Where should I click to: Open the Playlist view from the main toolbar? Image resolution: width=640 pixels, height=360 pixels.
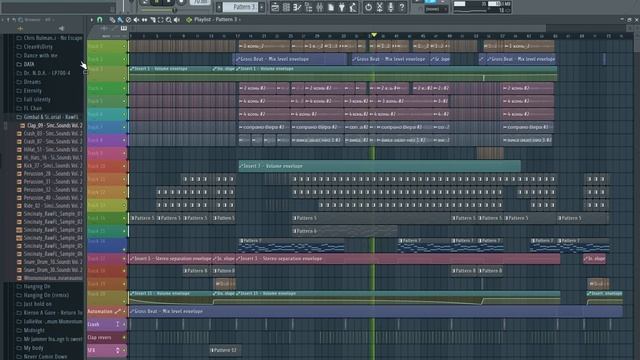tap(275, 7)
